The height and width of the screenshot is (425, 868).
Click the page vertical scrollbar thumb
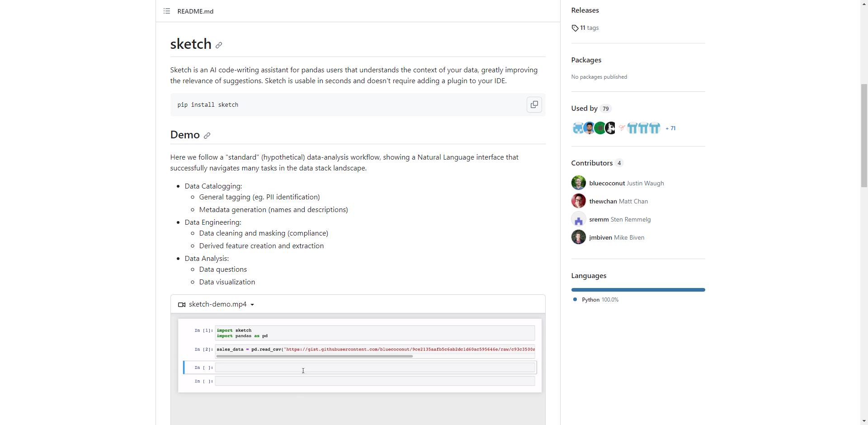click(x=863, y=136)
